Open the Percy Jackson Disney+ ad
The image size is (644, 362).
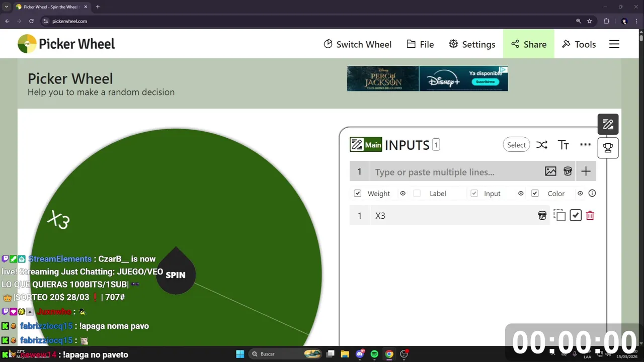427,78
